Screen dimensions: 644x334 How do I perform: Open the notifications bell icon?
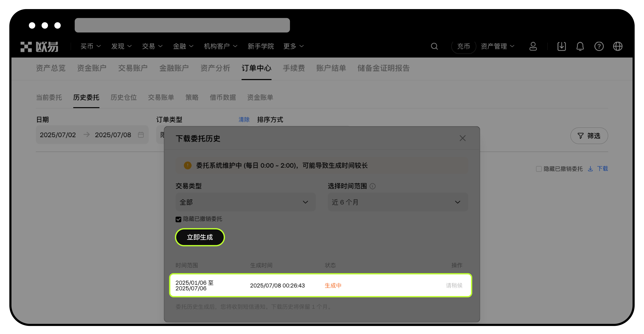pyautogui.click(x=580, y=46)
